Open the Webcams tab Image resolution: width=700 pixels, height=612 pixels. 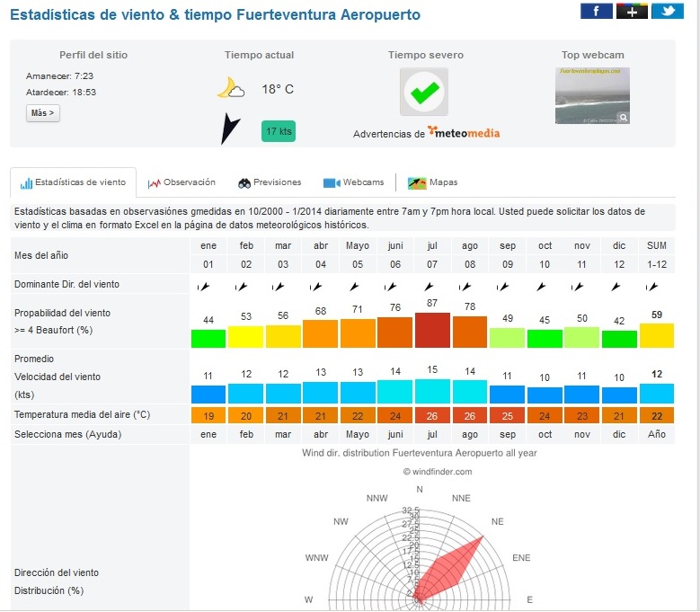point(353,182)
